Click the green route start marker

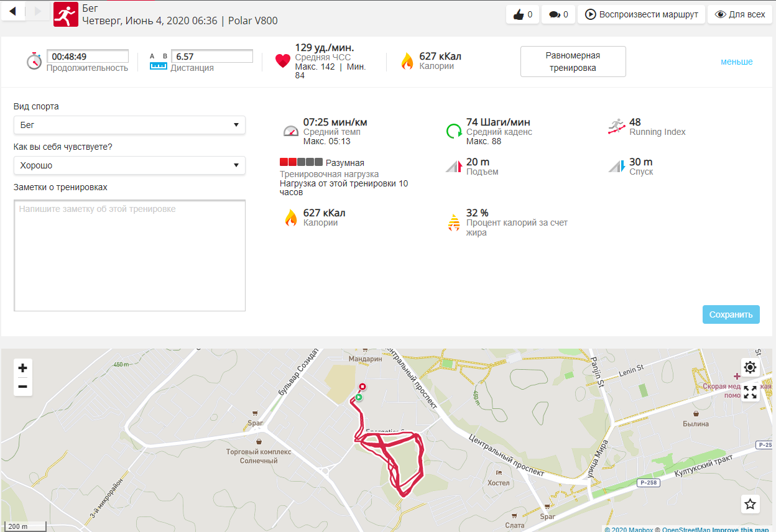coord(359,397)
